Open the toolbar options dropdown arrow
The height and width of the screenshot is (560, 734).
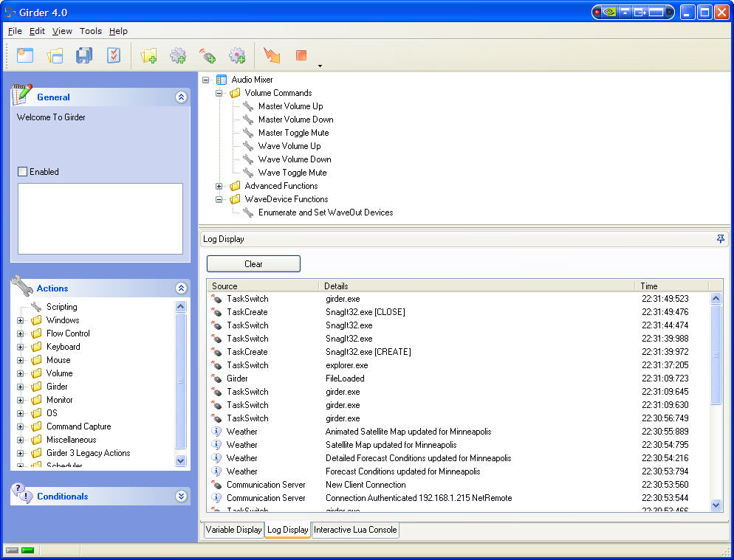(320, 66)
